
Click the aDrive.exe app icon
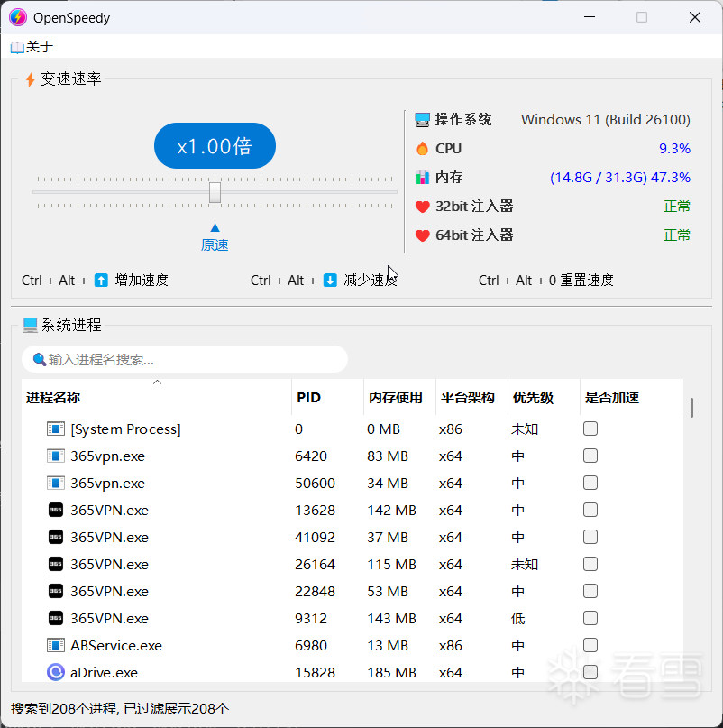click(56, 672)
